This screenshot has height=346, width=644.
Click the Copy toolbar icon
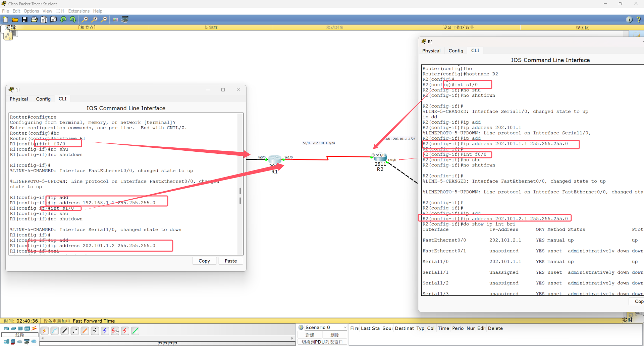(44, 20)
